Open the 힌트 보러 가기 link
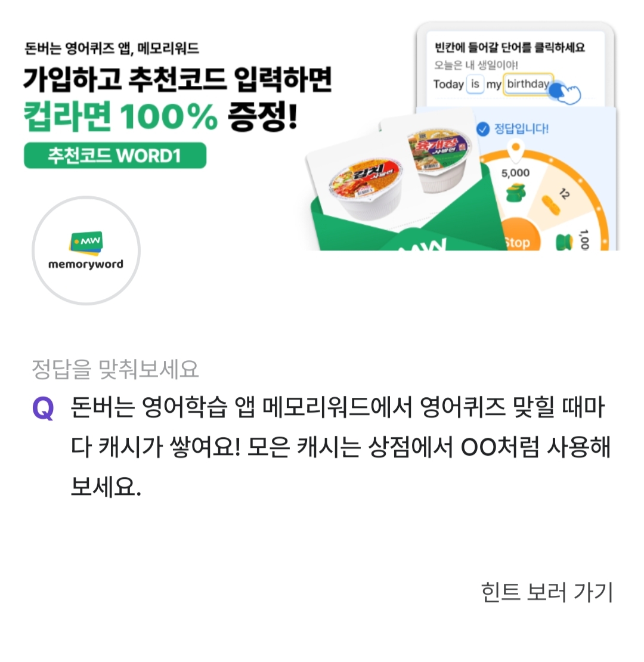The height and width of the screenshot is (662, 644). coord(547,592)
